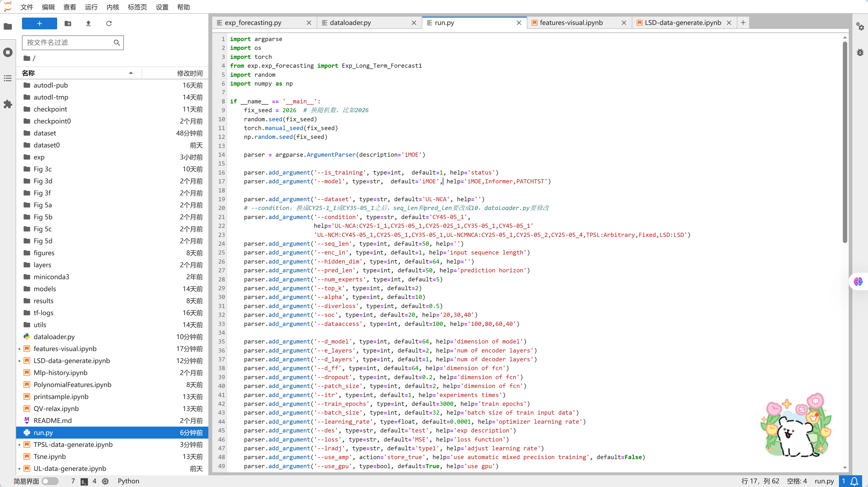Open the extension manager puzzle icon

(8, 104)
